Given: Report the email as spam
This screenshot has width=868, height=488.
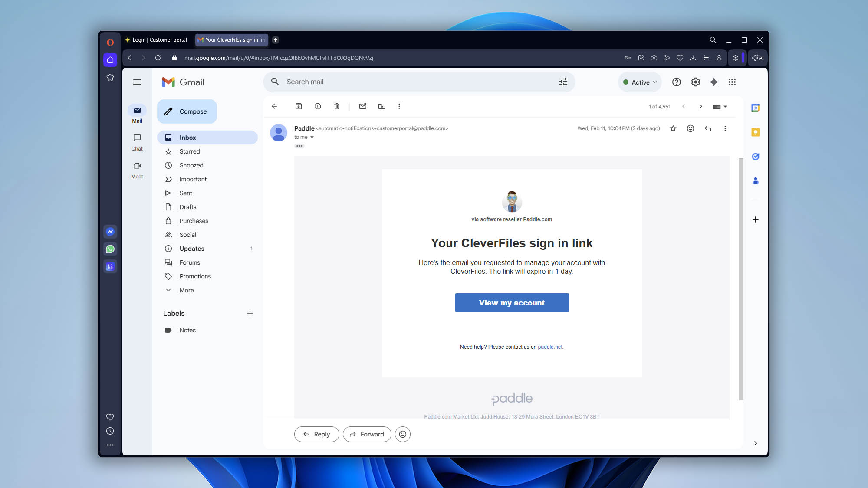Looking at the screenshot, I should click(317, 106).
